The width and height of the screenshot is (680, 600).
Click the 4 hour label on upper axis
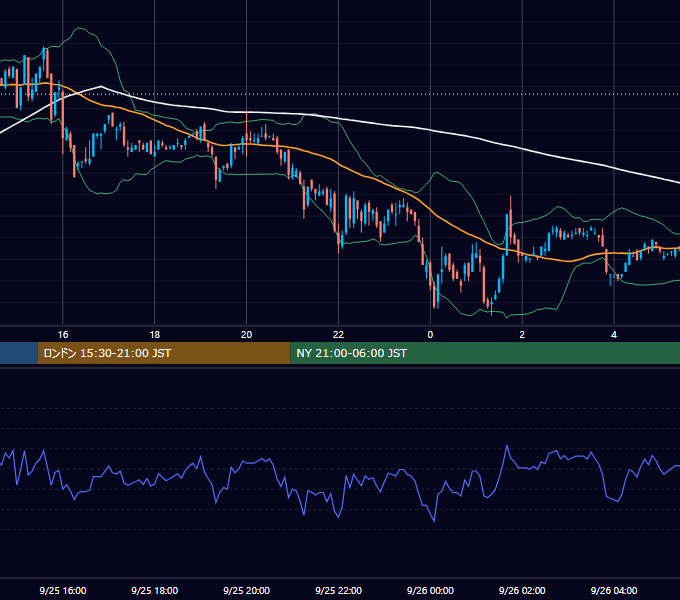click(x=614, y=335)
